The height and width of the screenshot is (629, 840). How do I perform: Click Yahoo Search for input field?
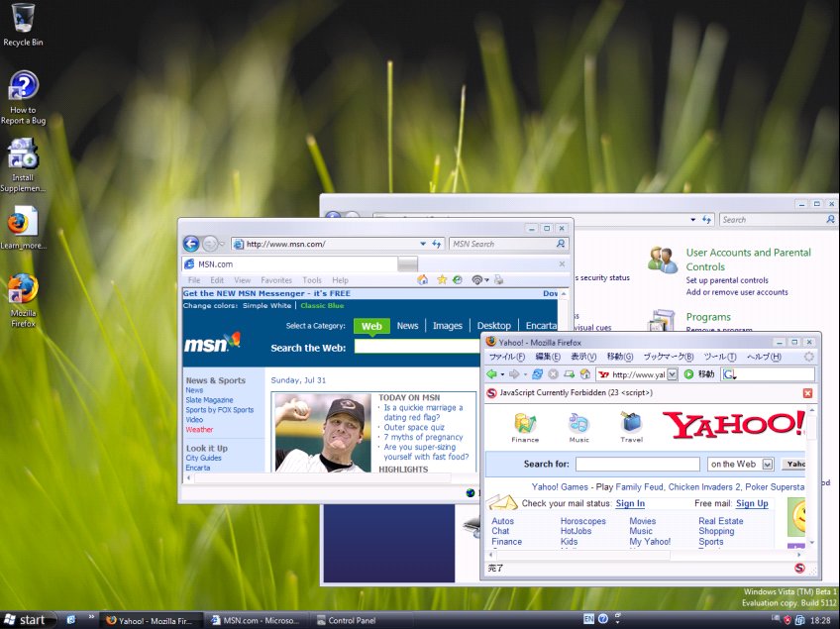coord(638,464)
